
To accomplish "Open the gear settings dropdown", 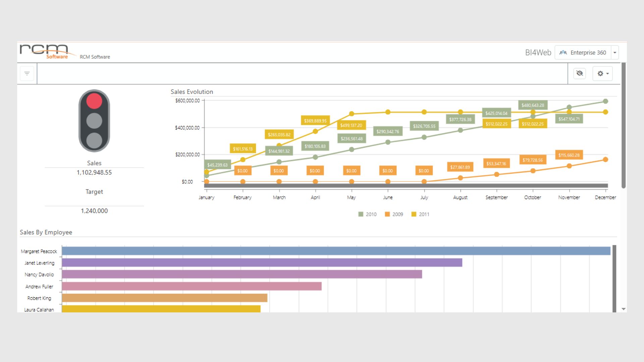I will point(602,73).
